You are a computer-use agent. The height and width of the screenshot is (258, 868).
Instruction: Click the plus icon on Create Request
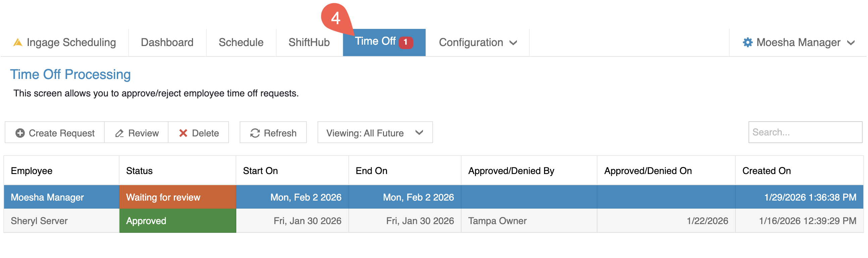pos(20,133)
